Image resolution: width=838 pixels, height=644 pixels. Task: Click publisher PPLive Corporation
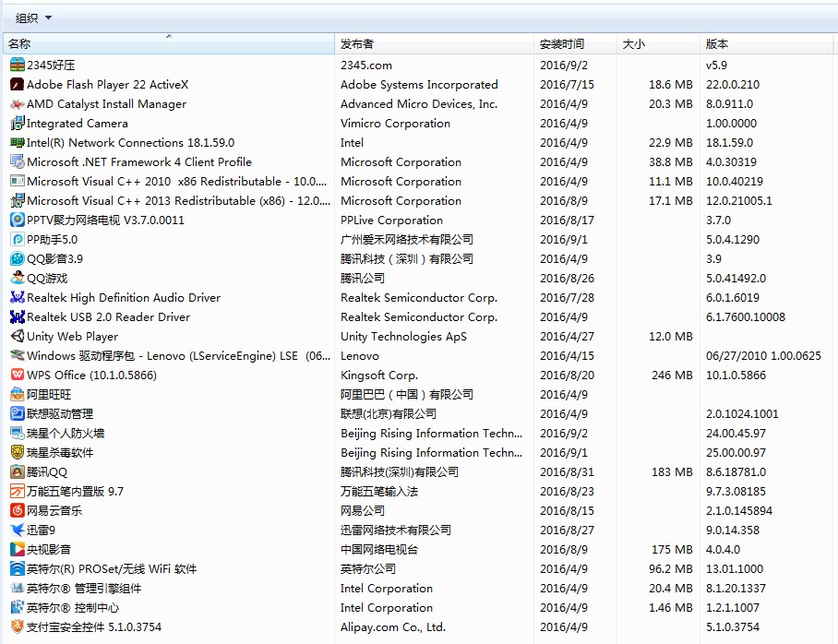click(x=391, y=221)
